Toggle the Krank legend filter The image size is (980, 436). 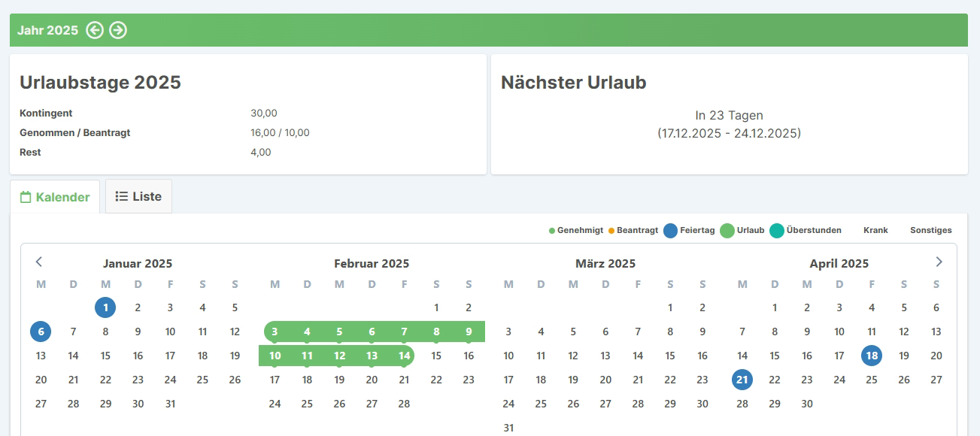(875, 230)
